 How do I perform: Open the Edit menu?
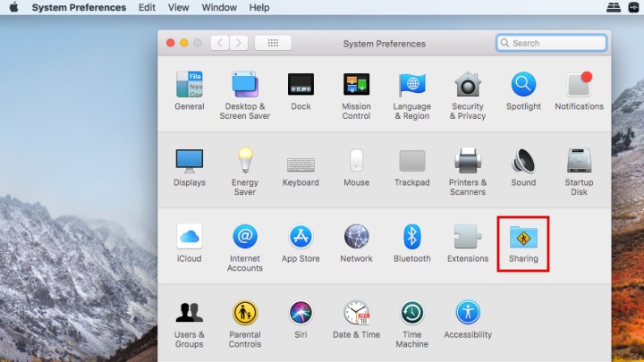pos(147,7)
